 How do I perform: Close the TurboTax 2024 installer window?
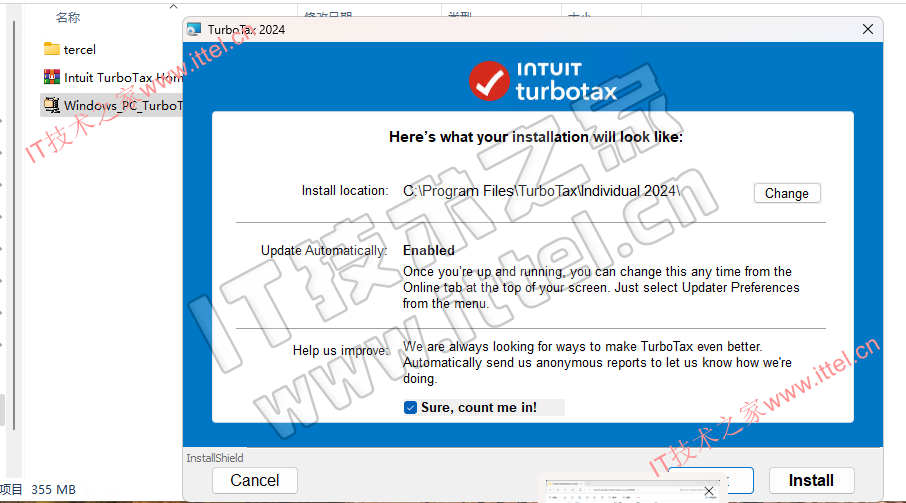pos(868,29)
